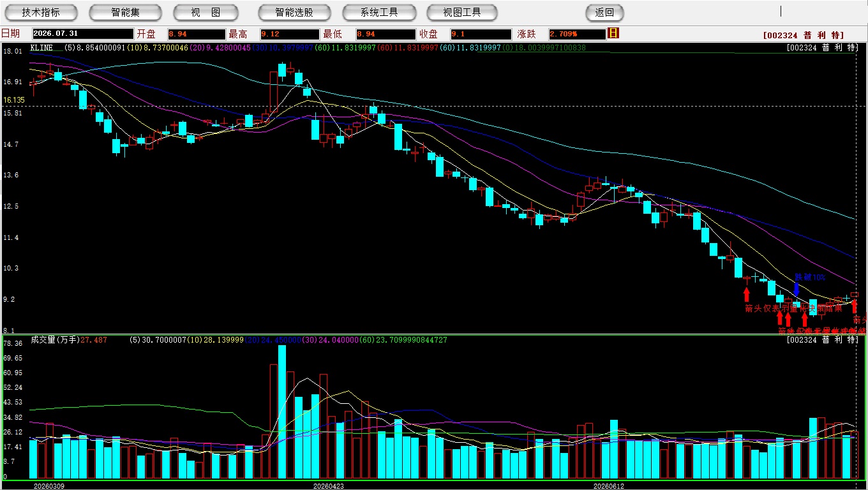Open the 技术指标 menu button

tap(41, 12)
